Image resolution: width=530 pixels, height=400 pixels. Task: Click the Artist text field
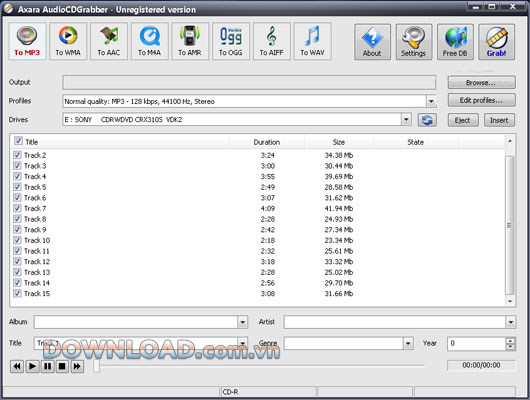(x=395, y=322)
